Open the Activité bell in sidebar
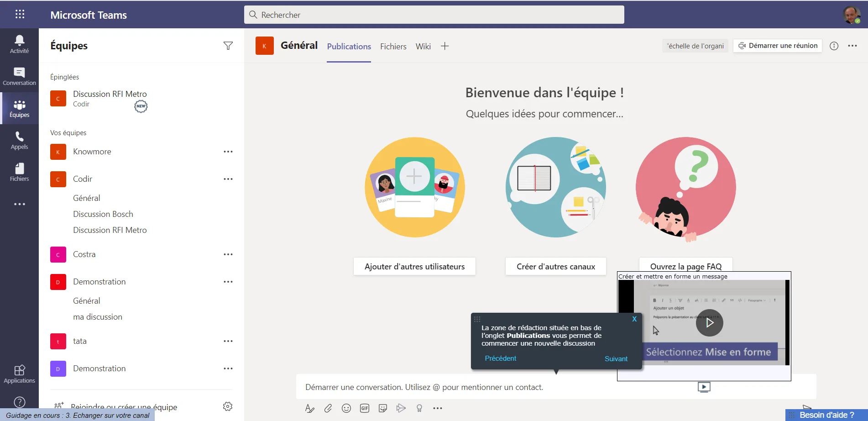 coord(19,44)
